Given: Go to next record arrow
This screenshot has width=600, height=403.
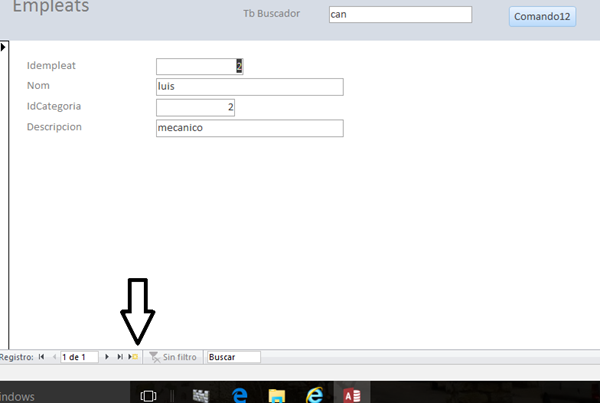Looking at the screenshot, I should (107, 357).
